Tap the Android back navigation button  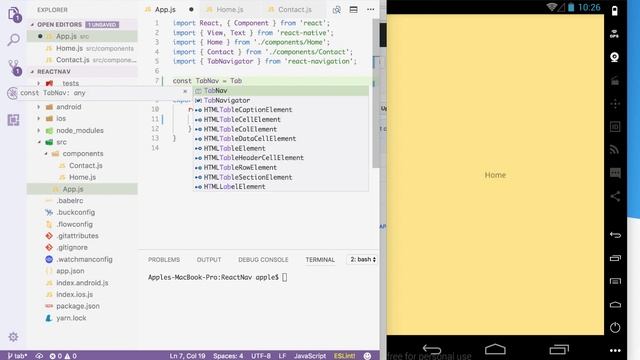pos(432,349)
